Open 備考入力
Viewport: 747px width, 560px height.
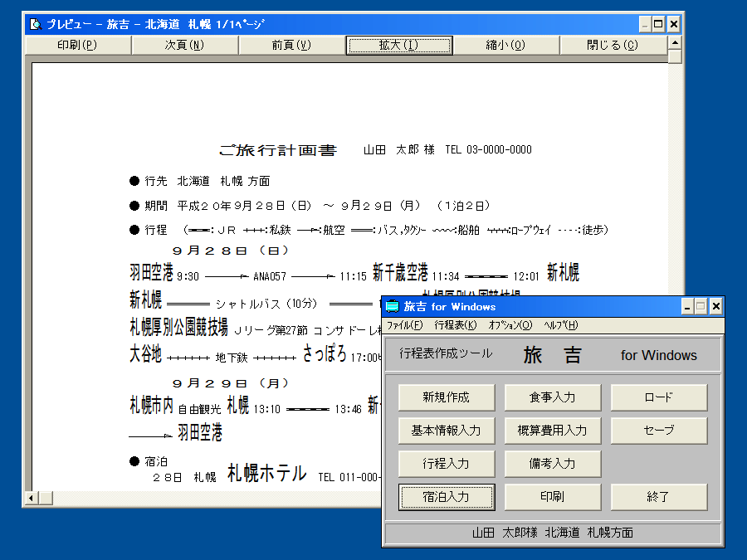(x=553, y=464)
